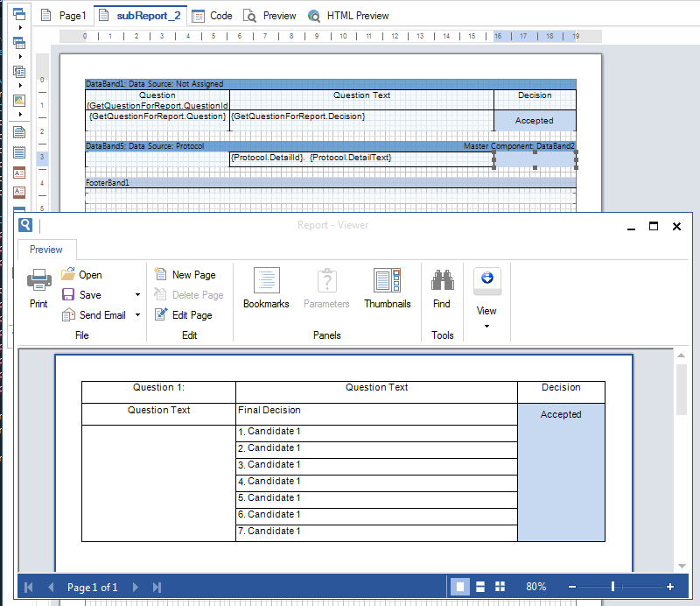Switch to the subReport_2 tab

coord(140,16)
